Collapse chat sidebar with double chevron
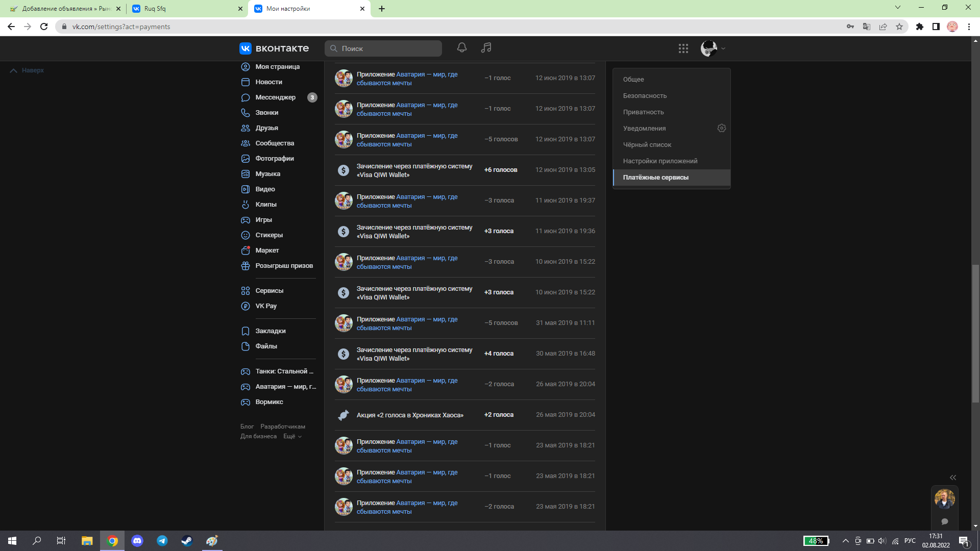This screenshot has width=980, height=551. tap(952, 478)
